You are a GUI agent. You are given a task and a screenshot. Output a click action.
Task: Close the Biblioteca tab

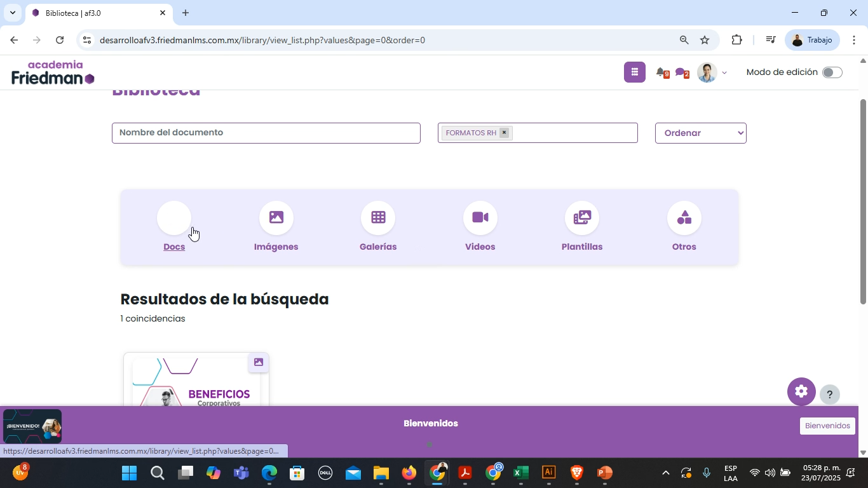[162, 13]
